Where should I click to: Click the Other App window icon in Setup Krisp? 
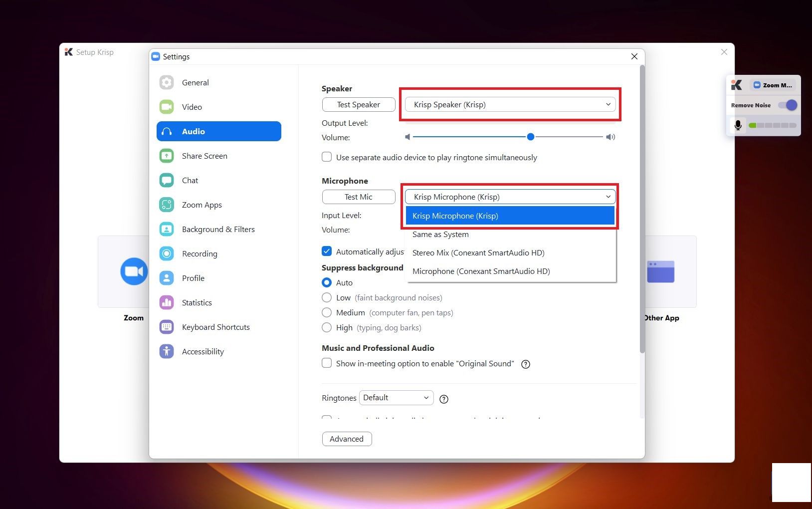[x=660, y=271]
